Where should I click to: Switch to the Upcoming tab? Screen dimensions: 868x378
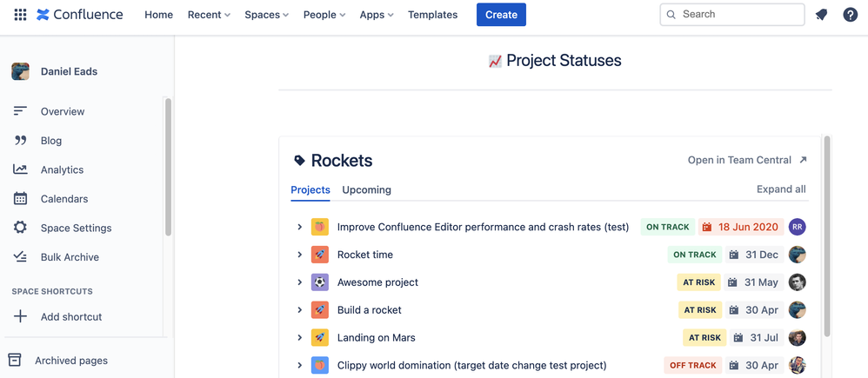(366, 189)
